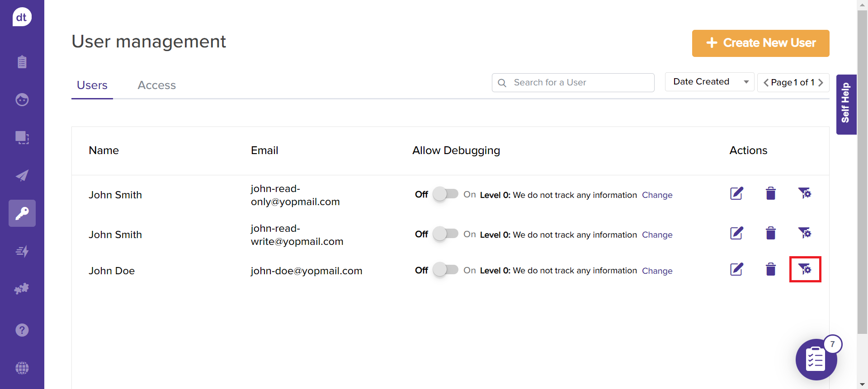Click the Create New User button
The height and width of the screenshot is (389, 868).
[760, 43]
